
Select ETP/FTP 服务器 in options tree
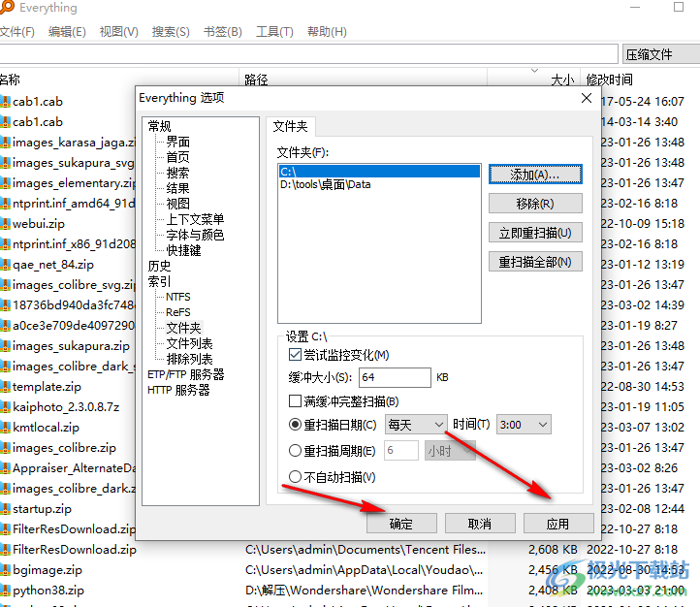pyautogui.click(x=186, y=374)
